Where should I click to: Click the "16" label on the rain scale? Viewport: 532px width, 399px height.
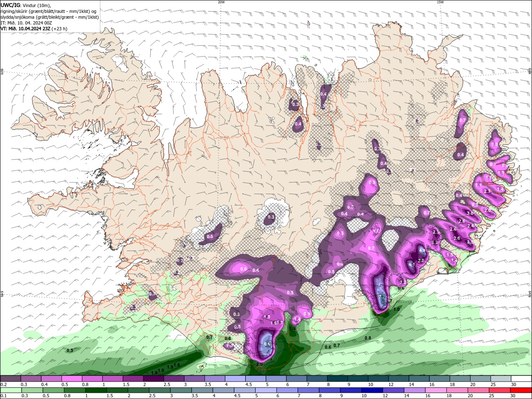point(428,396)
